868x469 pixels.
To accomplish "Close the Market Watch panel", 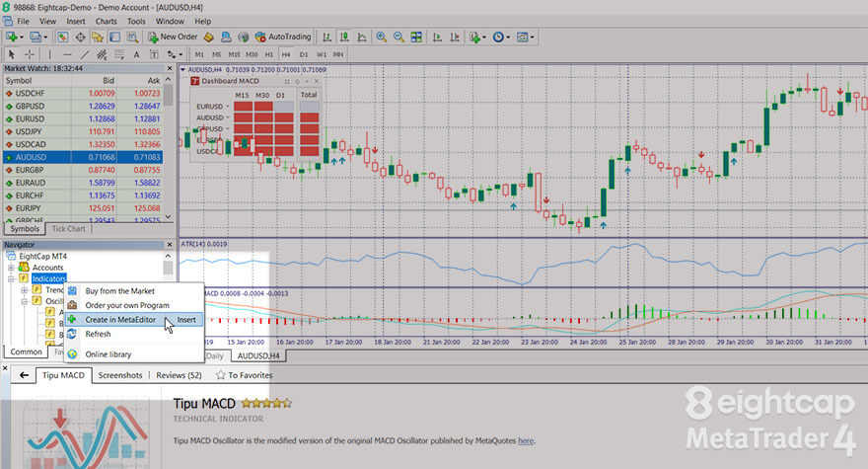I will 170,68.
